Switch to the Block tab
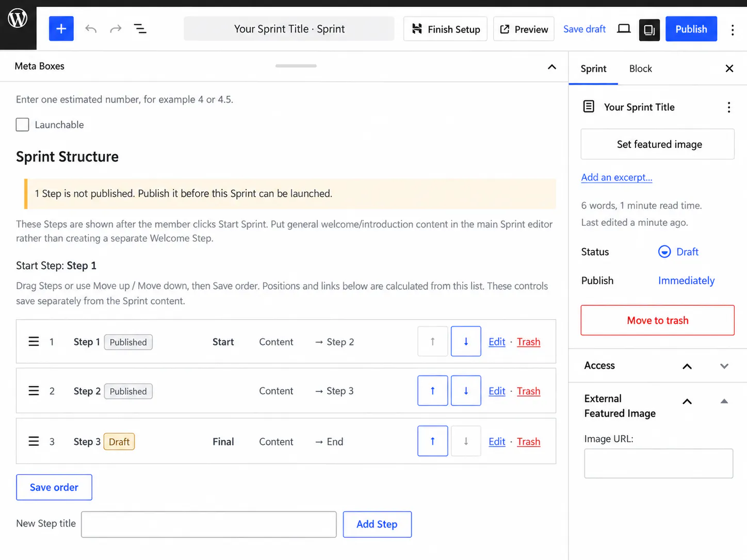The image size is (747, 560). (x=640, y=69)
